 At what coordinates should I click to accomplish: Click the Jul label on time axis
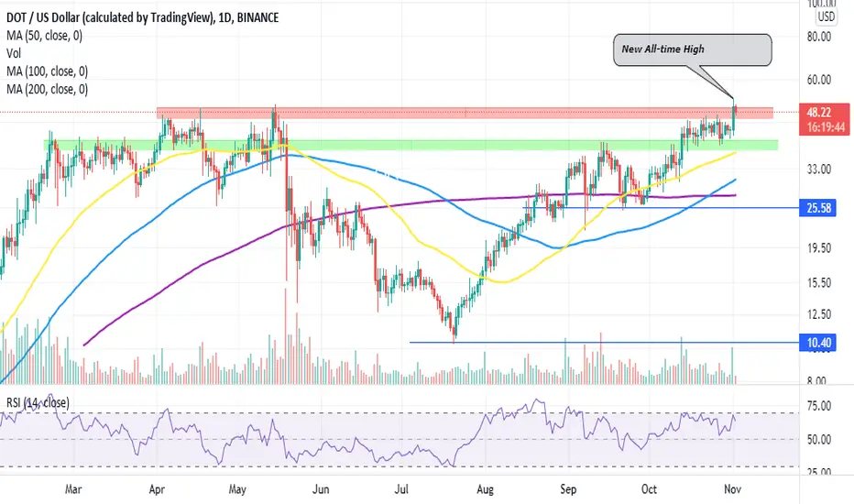[x=401, y=489]
